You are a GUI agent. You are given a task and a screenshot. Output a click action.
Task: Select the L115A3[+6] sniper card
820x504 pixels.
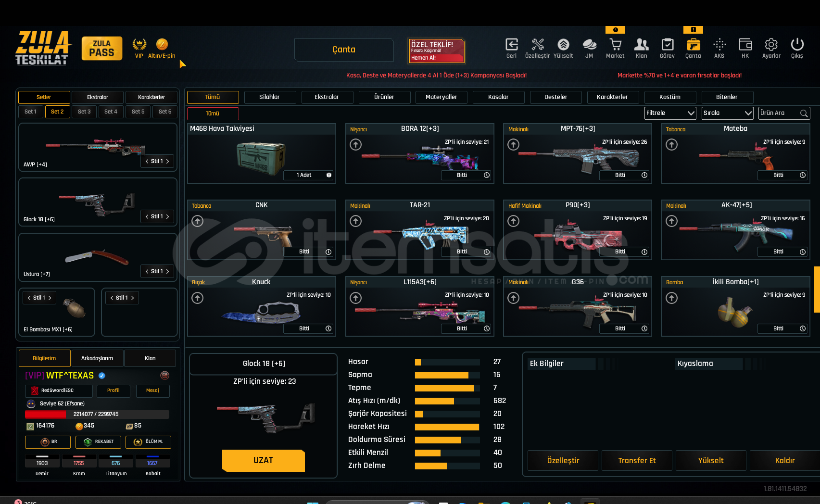(420, 306)
